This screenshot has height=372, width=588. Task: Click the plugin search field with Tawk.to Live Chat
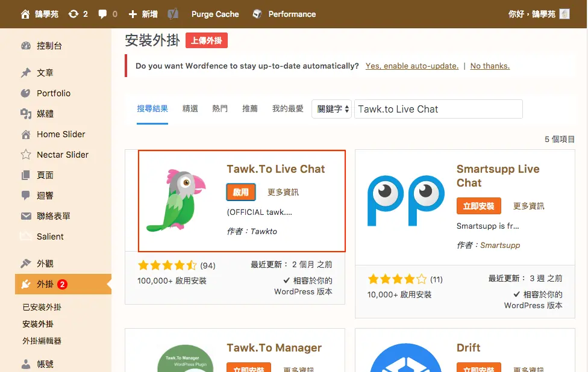438,109
